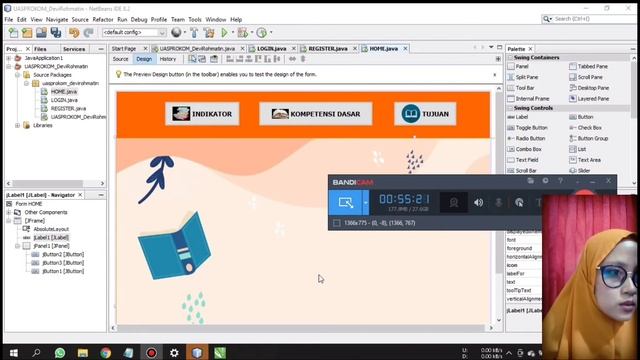Open the Services tab in the project panel
This screenshot has width=640, height=360.
74,49
